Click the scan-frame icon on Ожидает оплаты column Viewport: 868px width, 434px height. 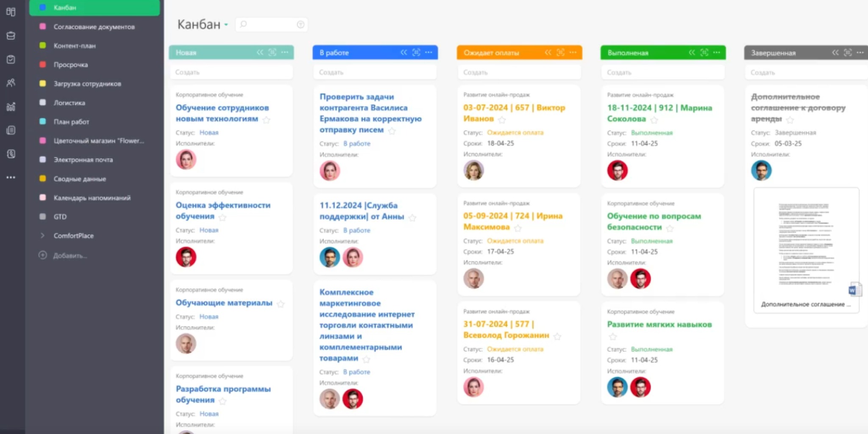tap(560, 52)
